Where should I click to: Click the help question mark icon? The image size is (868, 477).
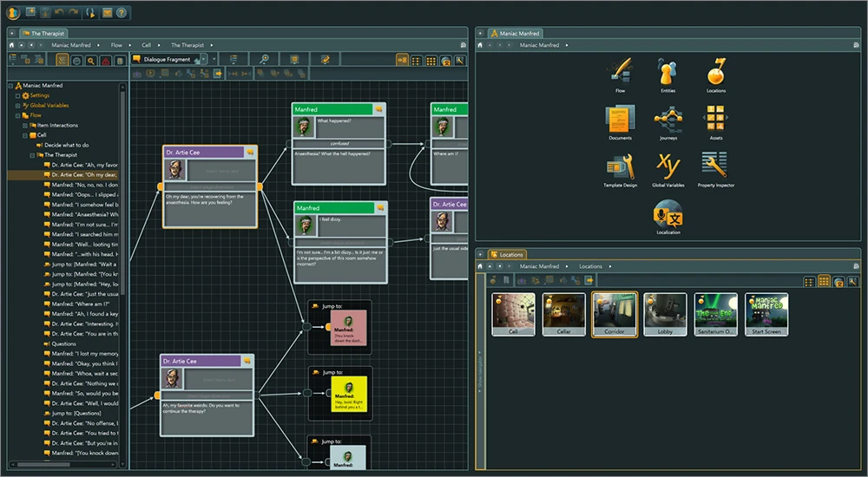tap(122, 12)
